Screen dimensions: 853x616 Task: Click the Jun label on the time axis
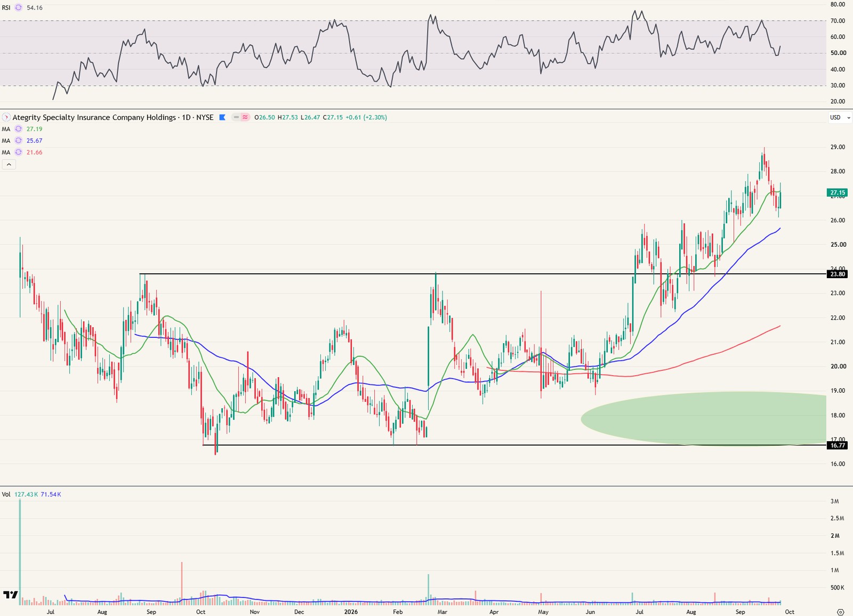coord(590,612)
